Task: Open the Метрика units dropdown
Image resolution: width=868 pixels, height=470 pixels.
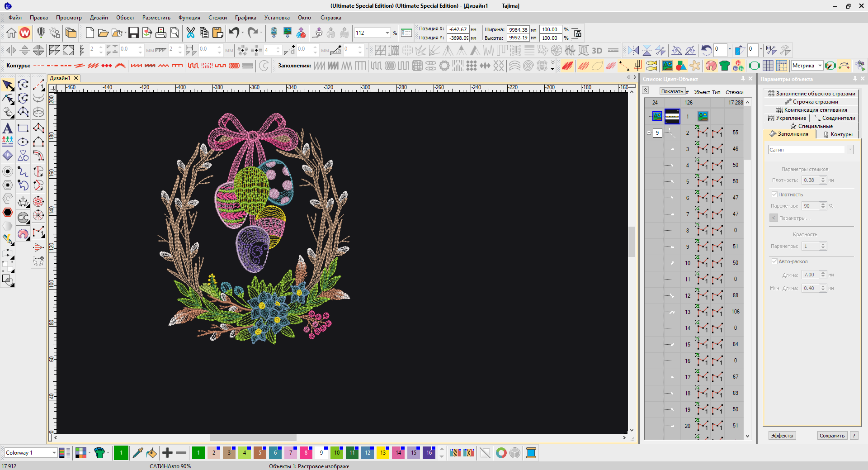Action: (x=820, y=66)
